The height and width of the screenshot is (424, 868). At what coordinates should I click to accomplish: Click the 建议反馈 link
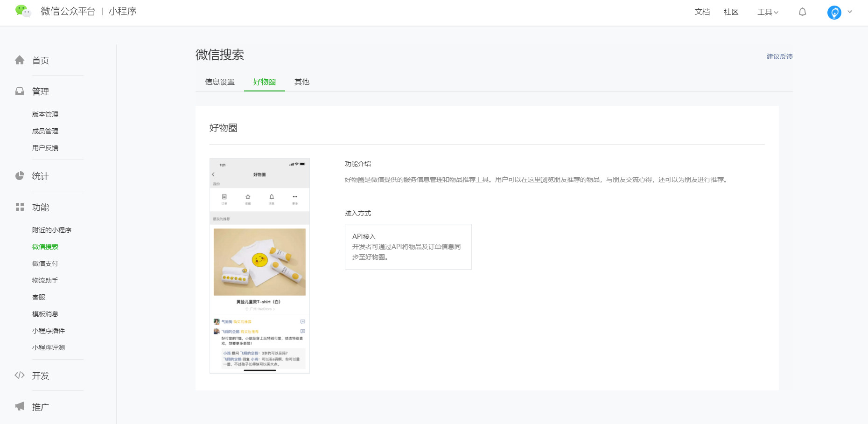(780, 56)
